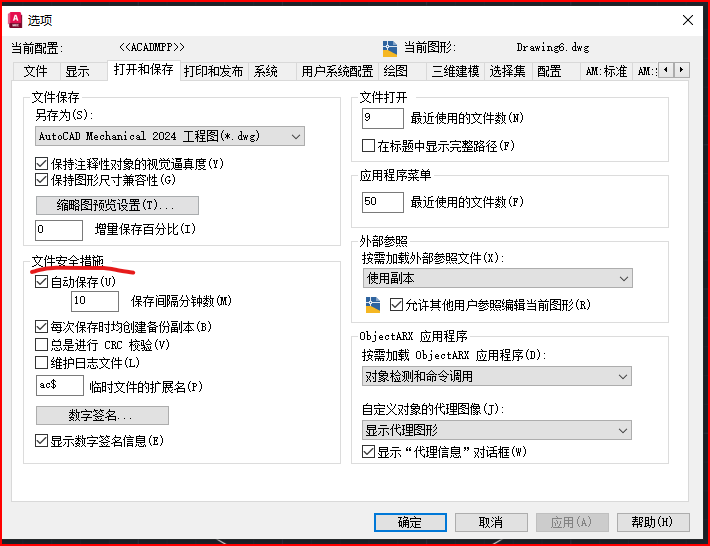Click the 增量保存百分比 input field
The width and height of the screenshot is (710, 546).
59,230
